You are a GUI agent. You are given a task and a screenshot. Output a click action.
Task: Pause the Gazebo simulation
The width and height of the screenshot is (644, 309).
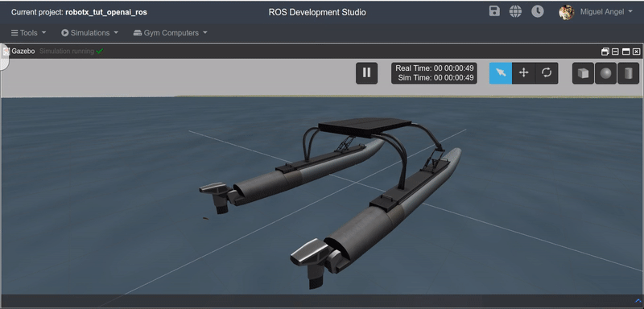366,73
